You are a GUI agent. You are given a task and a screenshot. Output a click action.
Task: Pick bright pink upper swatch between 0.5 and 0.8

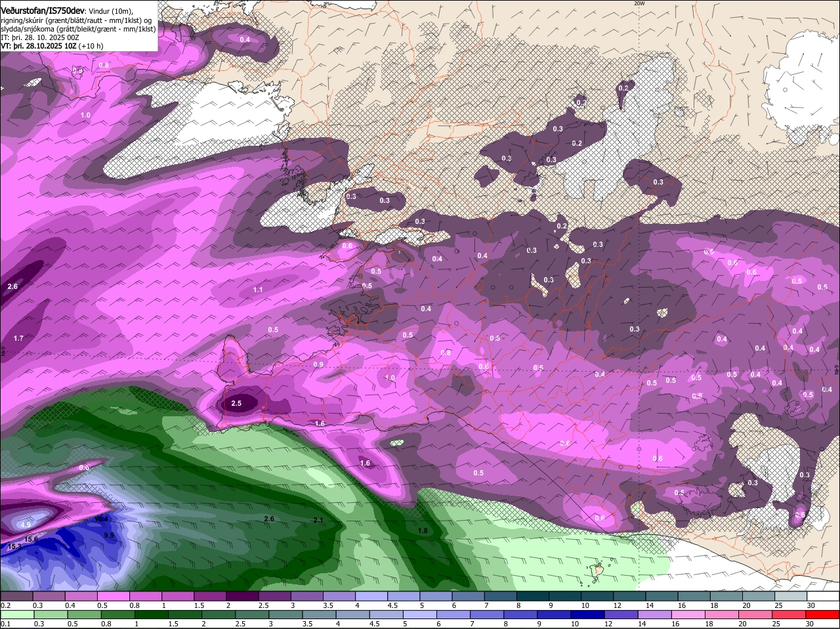click(114, 596)
